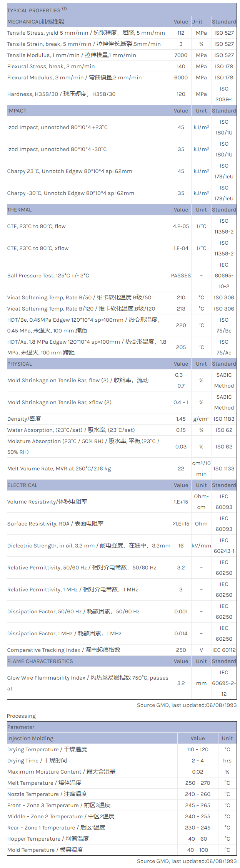This screenshot has height=868, width=240.
Task: Select the Hardness H358/30 property row
Action: pos(61,94)
